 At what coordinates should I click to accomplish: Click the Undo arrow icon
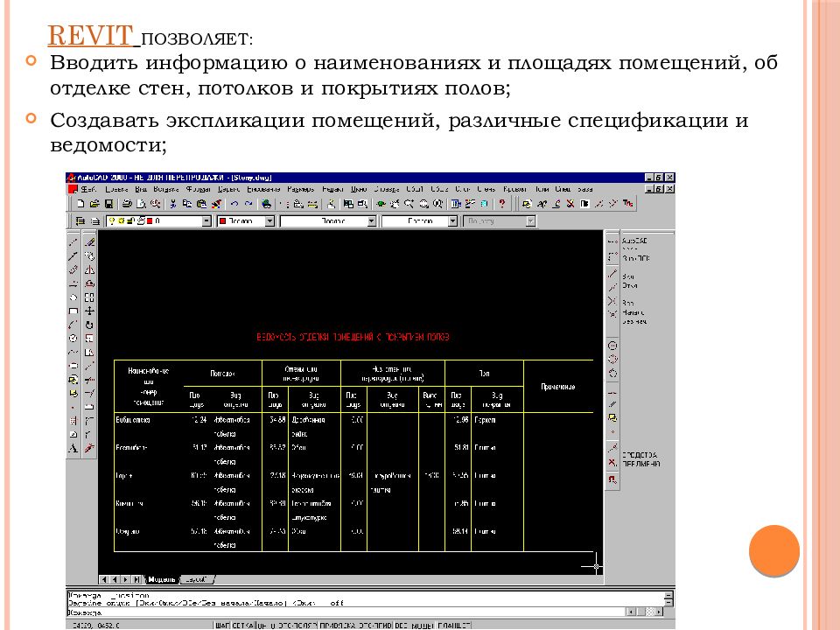point(234,204)
